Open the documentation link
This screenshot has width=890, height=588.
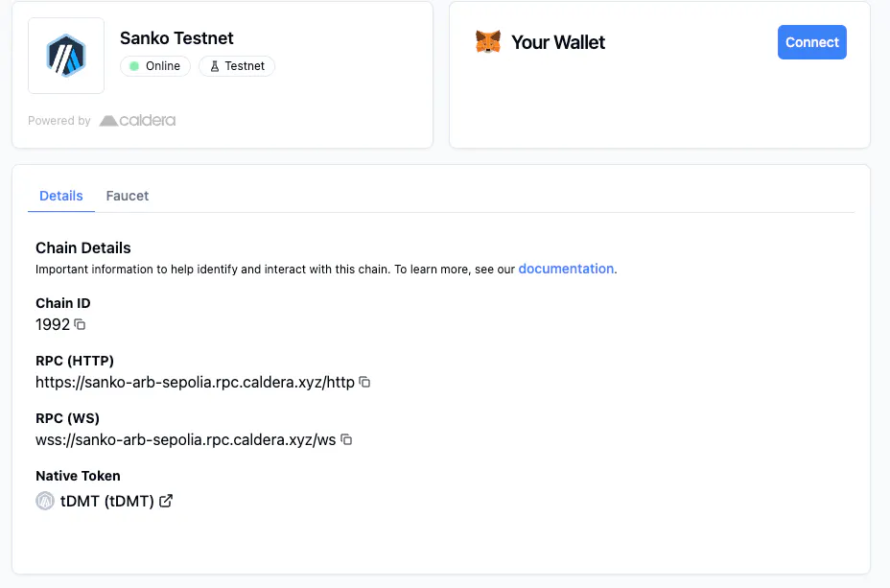pos(566,269)
